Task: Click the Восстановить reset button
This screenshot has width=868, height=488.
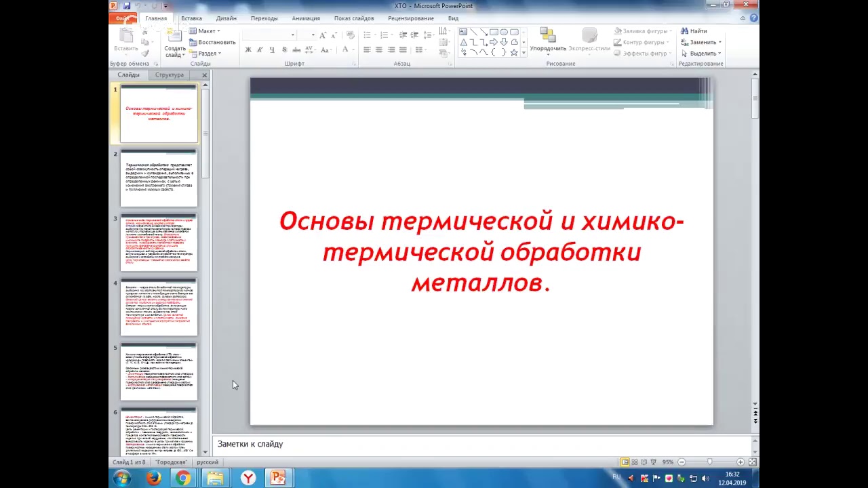Action: click(212, 42)
